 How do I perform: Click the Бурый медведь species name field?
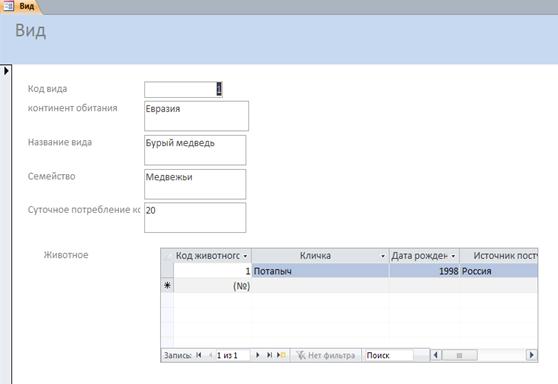pyautogui.click(x=195, y=150)
